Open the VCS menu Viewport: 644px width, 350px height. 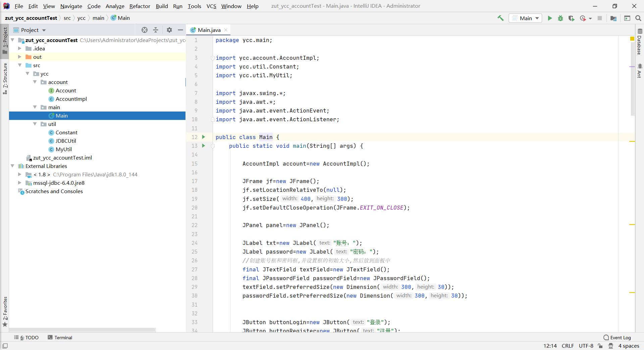[x=211, y=6]
